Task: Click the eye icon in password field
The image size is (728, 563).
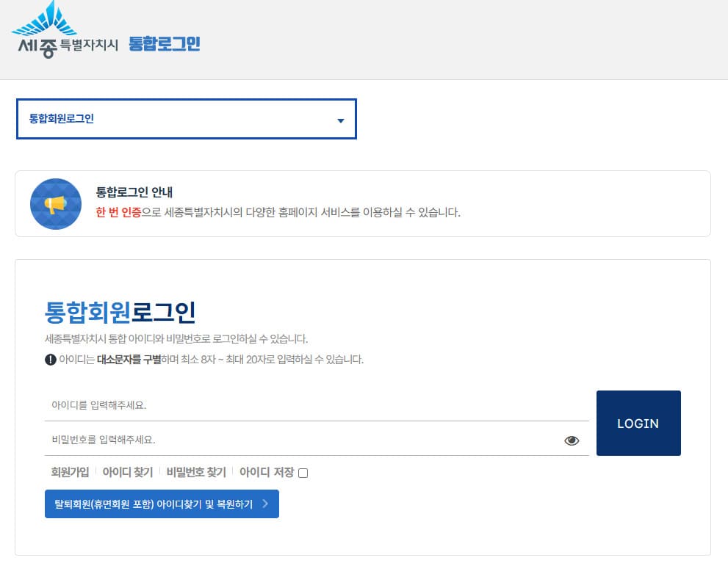Action: [x=572, y=440]
